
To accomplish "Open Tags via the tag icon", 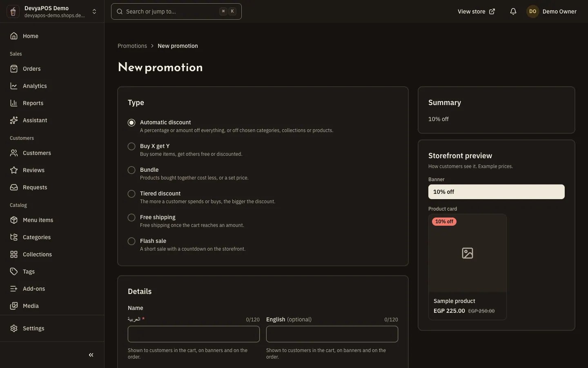I will [x=14, y=272].
